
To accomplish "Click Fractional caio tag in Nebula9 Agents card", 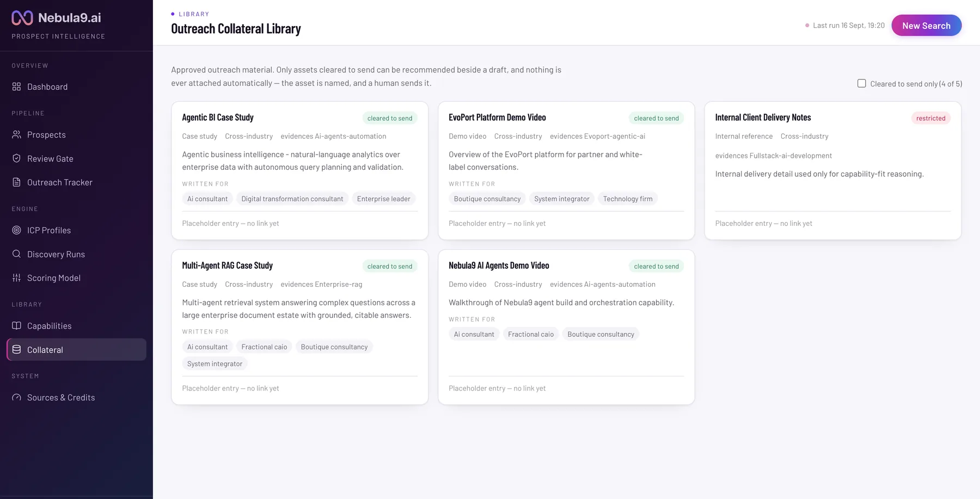I will point(531,334).
